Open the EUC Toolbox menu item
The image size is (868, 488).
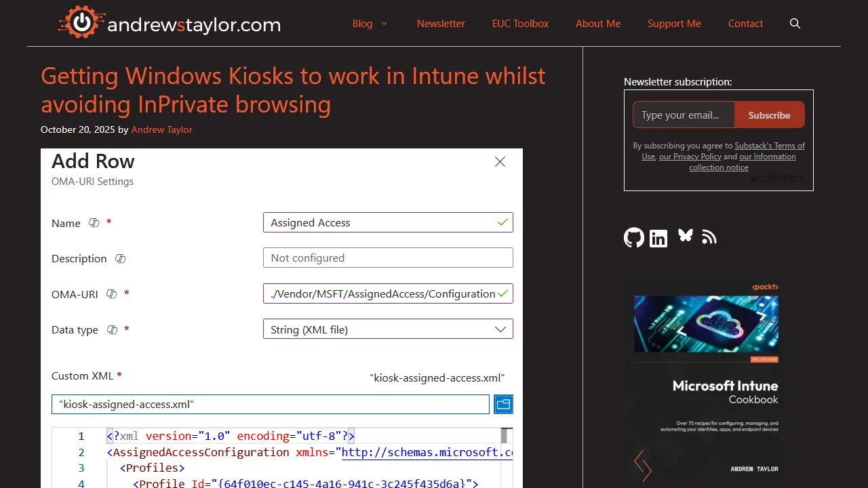[520, 24]
